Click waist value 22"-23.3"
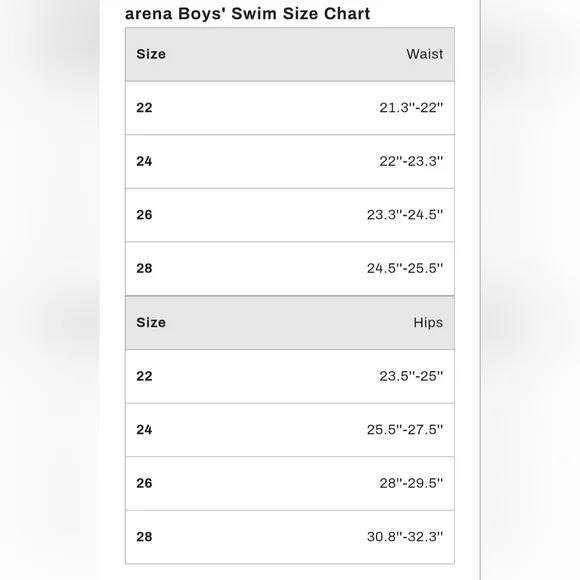Screen dimensions: 580x580 pyautogui.click(x=411, y=161)
